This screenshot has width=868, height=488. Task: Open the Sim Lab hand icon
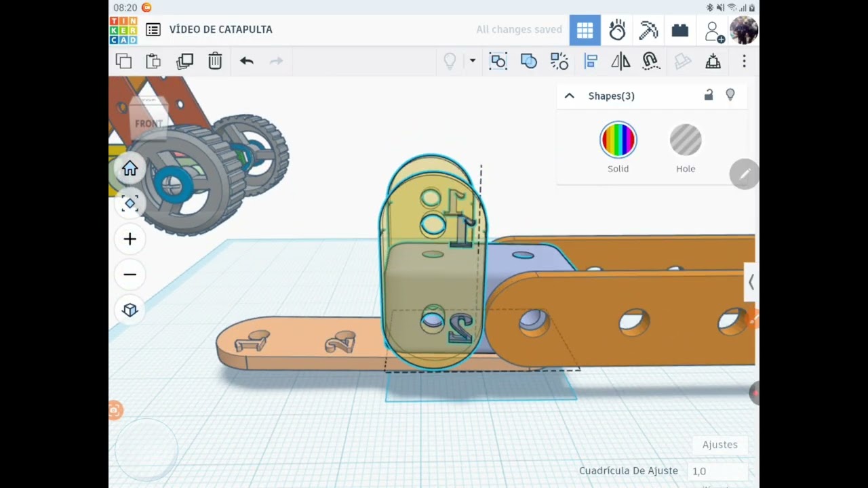click(x=617, y=30)
